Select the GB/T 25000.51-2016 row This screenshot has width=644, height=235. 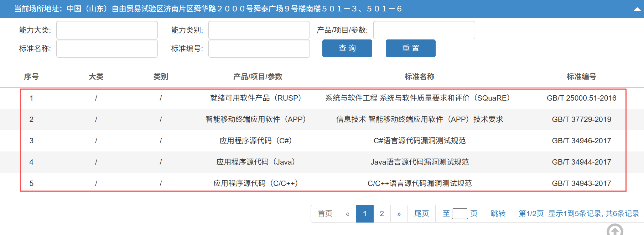coord(581,98)
